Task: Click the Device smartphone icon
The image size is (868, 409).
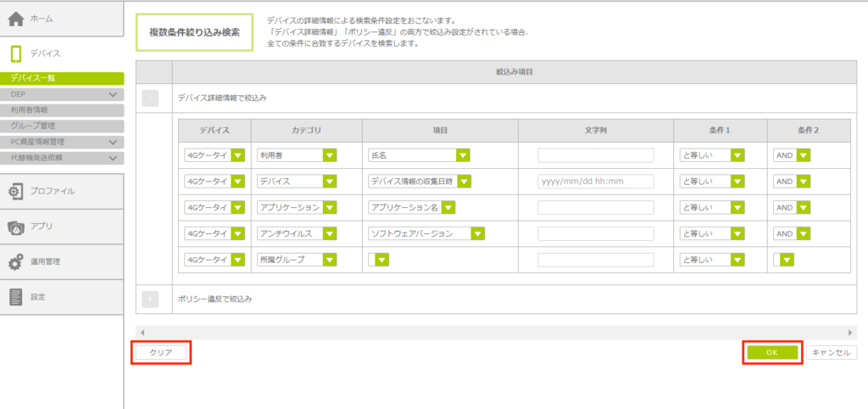Action: (x=15, y=53)
